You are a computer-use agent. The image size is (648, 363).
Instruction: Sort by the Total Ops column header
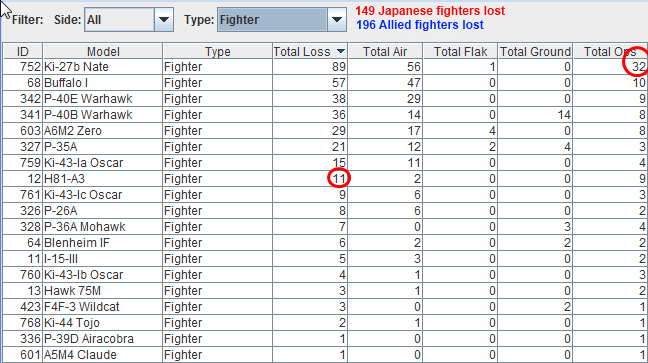pos(610,51)
